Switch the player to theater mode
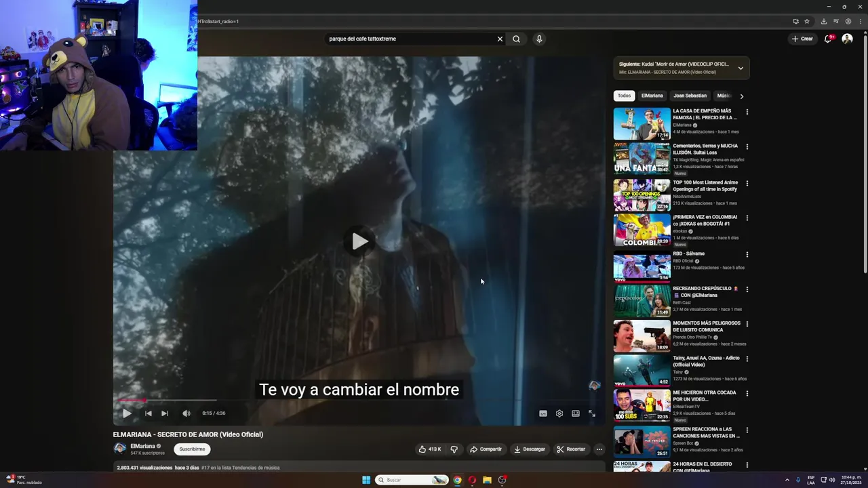Screen dimensions: 868x488 576,413
